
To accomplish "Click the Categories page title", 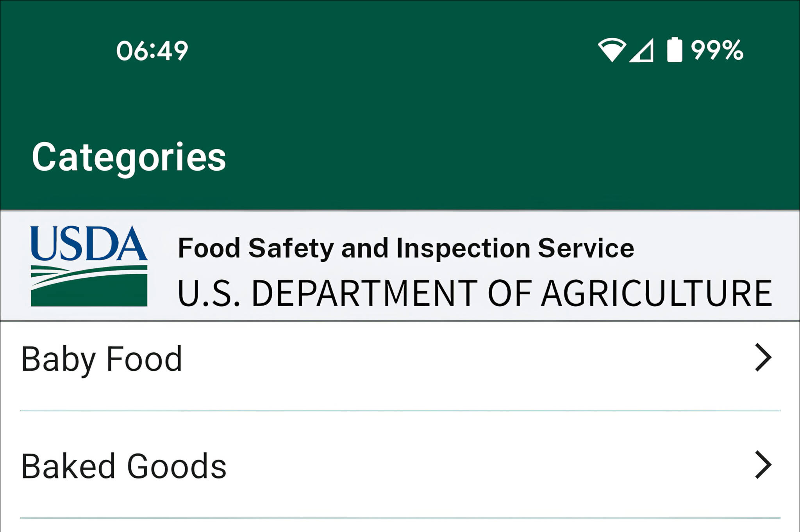I will tap(129, 157).
